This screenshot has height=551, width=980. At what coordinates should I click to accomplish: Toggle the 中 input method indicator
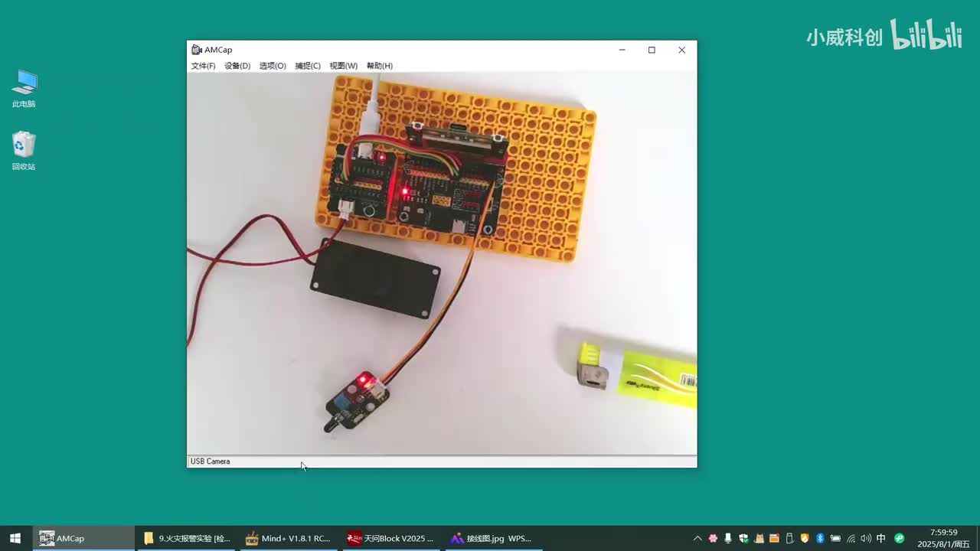click(x=881, y=539)
